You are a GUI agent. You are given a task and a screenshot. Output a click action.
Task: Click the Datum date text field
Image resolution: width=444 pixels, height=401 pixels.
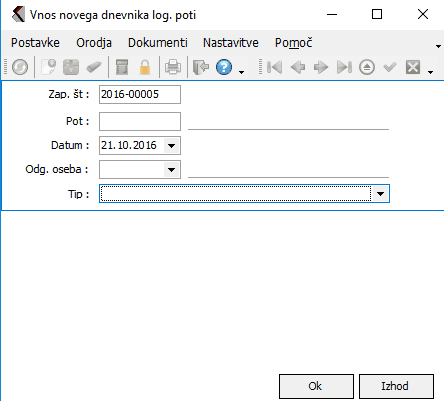(x=132, y=145)
